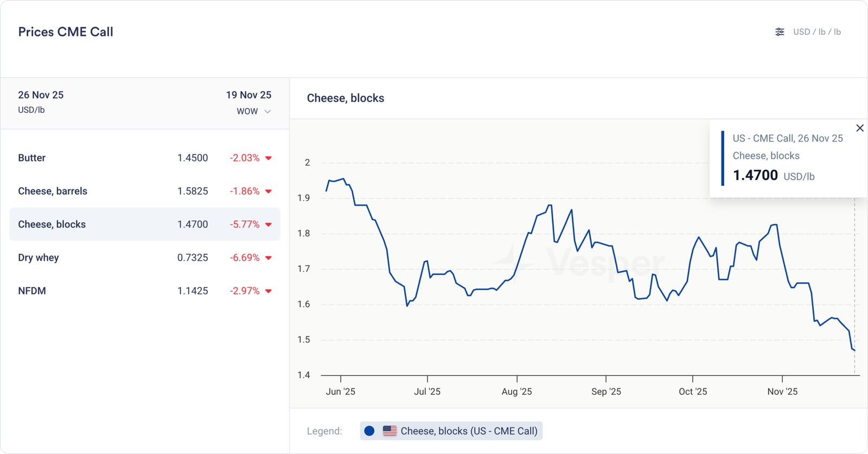Screen dimensions: 868x454
Task: Click the red down arrow beside Butter
Action: 269,158
